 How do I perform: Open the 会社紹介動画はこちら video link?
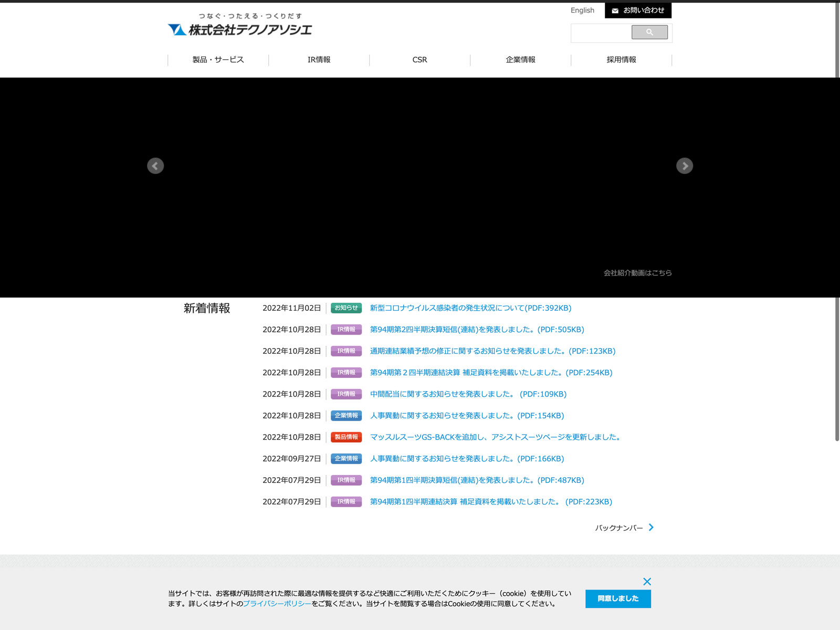(637, 273)
